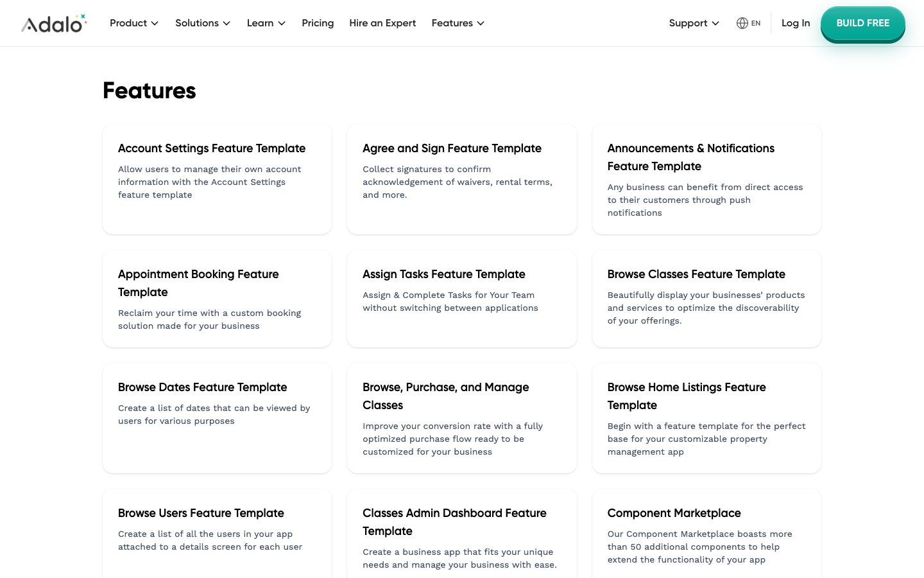Click the Adalo logo
The image size is (924, 578).
pos(54,23)
